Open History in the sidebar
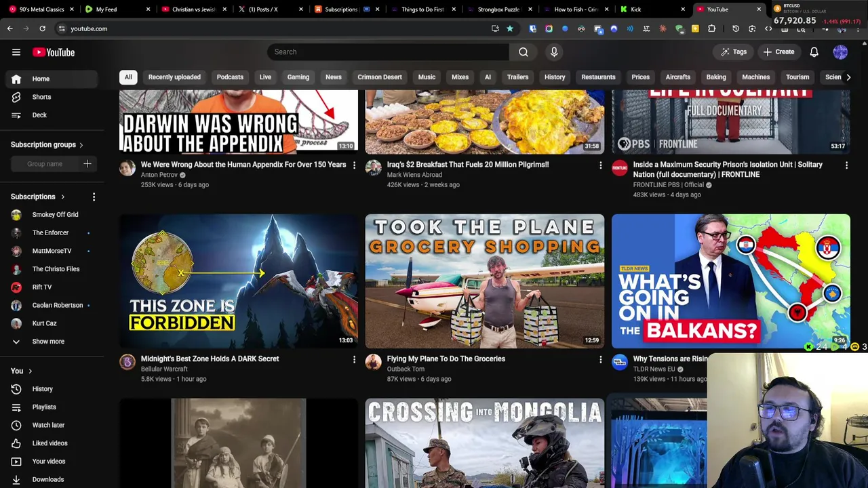Image resolution: width=868 pixels, height=488 pixels. [52, 389]
